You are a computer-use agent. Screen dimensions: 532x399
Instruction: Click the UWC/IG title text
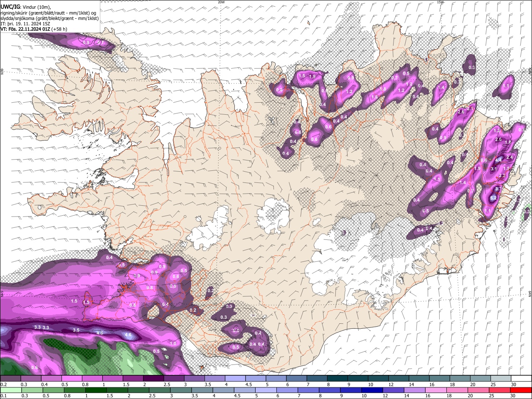pos(10,7)
